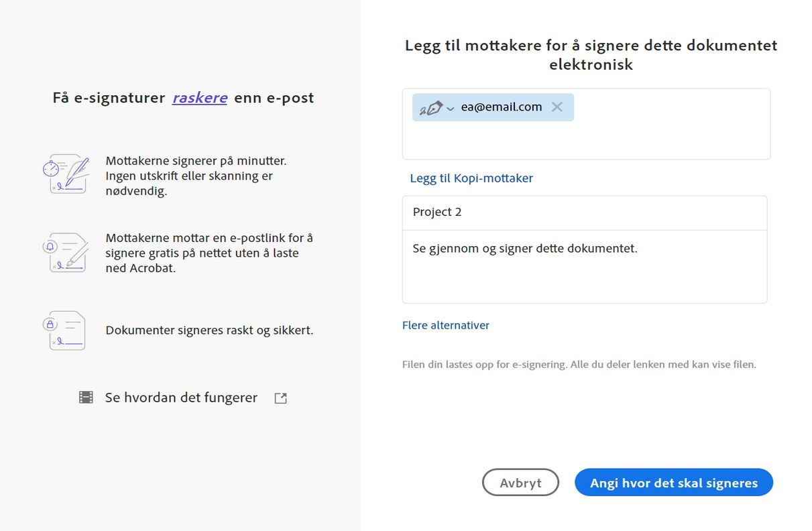Screen dimensions: 812x531
Task: Click the film strip video icon
Action: 86,398
